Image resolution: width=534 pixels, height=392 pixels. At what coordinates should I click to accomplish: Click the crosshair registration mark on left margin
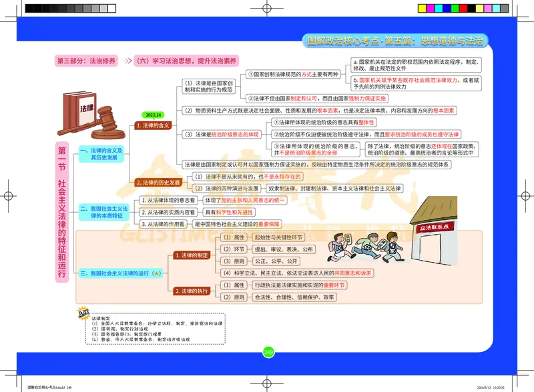pos(9,196)
